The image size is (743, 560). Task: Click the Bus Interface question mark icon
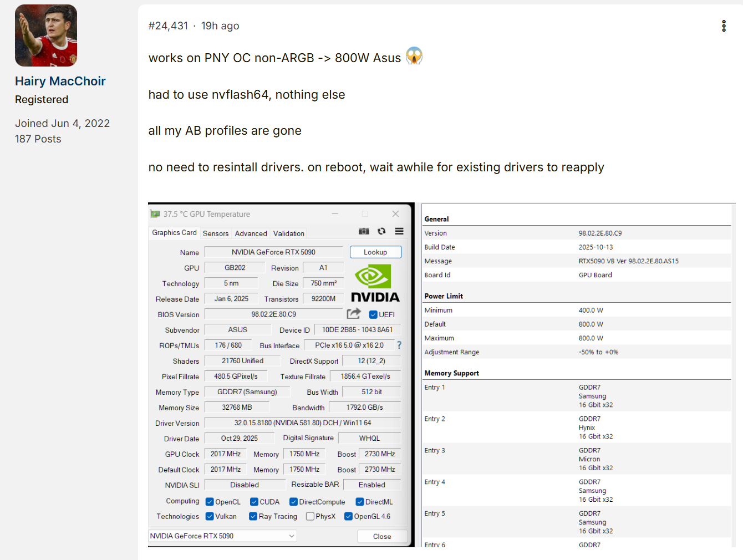[399, 345]
